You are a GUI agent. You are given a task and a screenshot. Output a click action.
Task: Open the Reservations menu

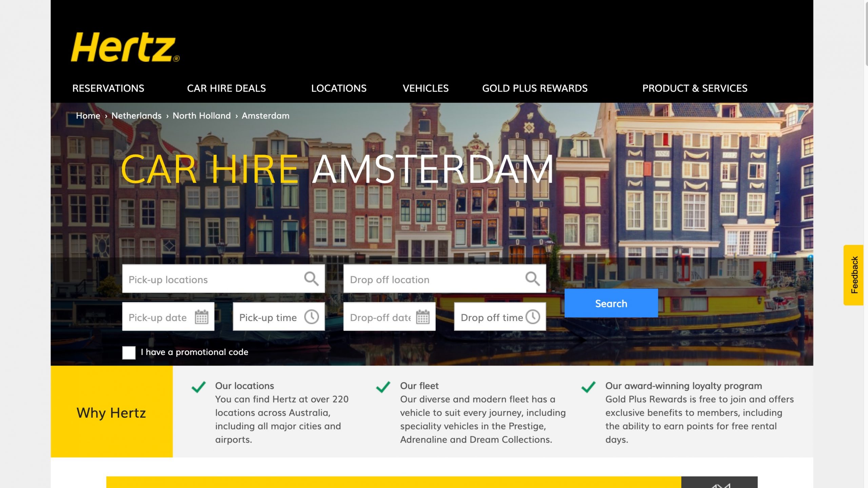108,88
